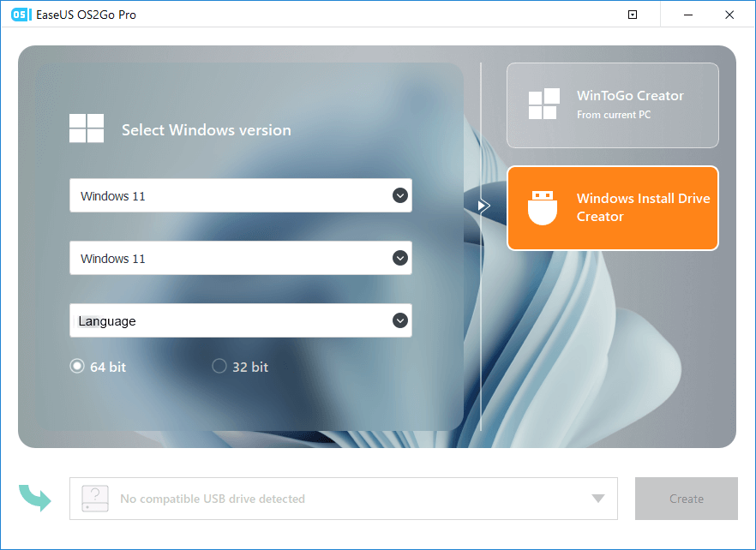
Task: Click the green curved arrow near the bottom
Action: pos(35,498)
